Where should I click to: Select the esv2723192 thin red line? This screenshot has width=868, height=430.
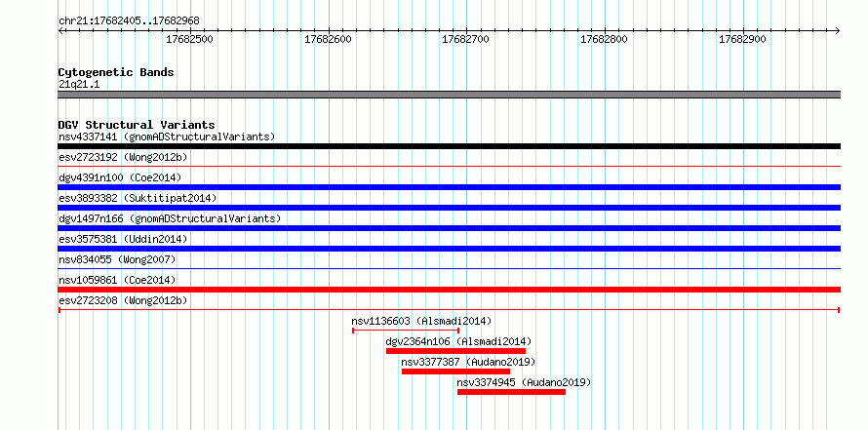(x=449, y=166)
